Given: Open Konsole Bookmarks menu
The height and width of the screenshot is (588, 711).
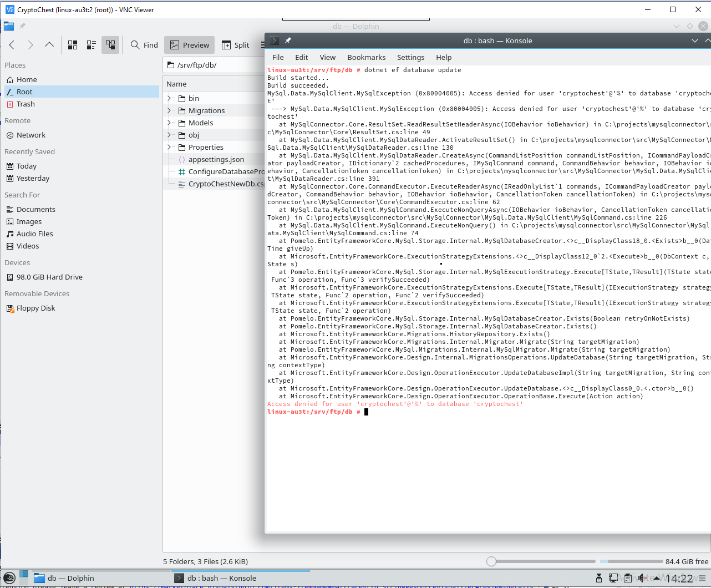Looking at the screenshot, I should pyautogui.click(x=367, y=57).
